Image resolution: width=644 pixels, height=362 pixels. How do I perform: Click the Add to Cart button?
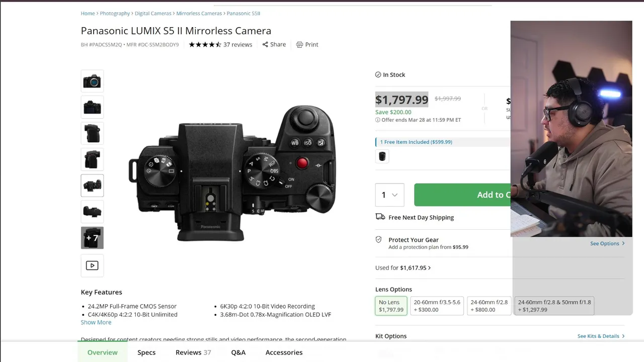[x=463, y=195]
